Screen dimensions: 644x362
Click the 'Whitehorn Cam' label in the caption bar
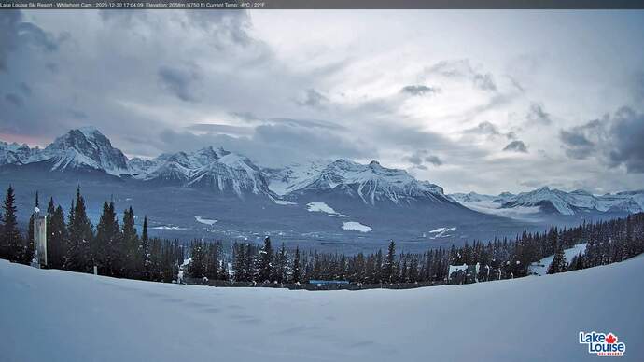pyautogui.click(x=74, y=5)
